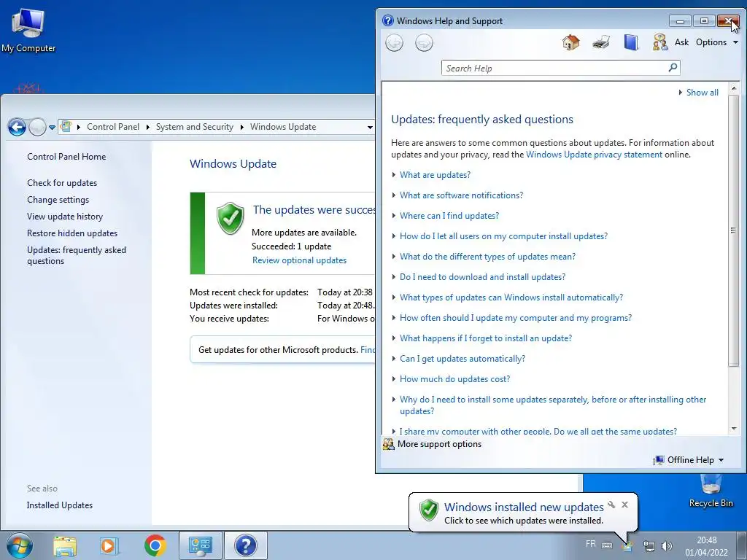Image resolution: width=747 pixels, height=560 pixels.
Task: Open Recycle Bin desktop icon
Action: 711,491
